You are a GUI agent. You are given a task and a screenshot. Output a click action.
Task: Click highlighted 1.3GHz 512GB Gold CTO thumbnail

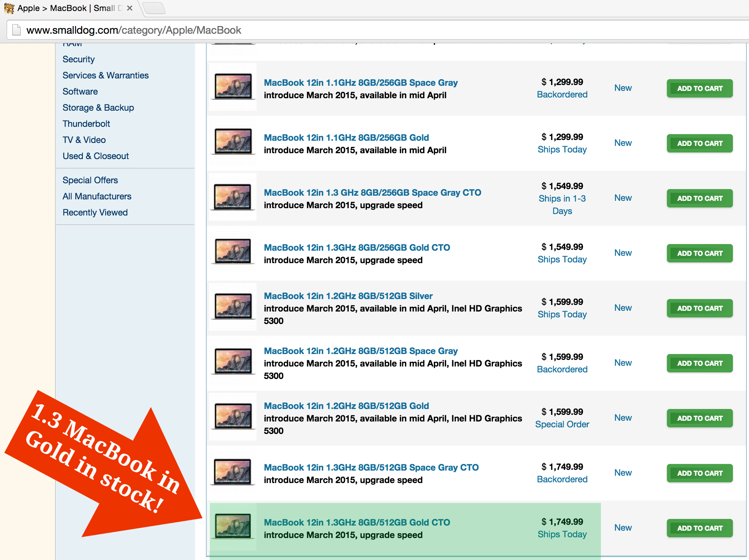(x=233, y=527)
